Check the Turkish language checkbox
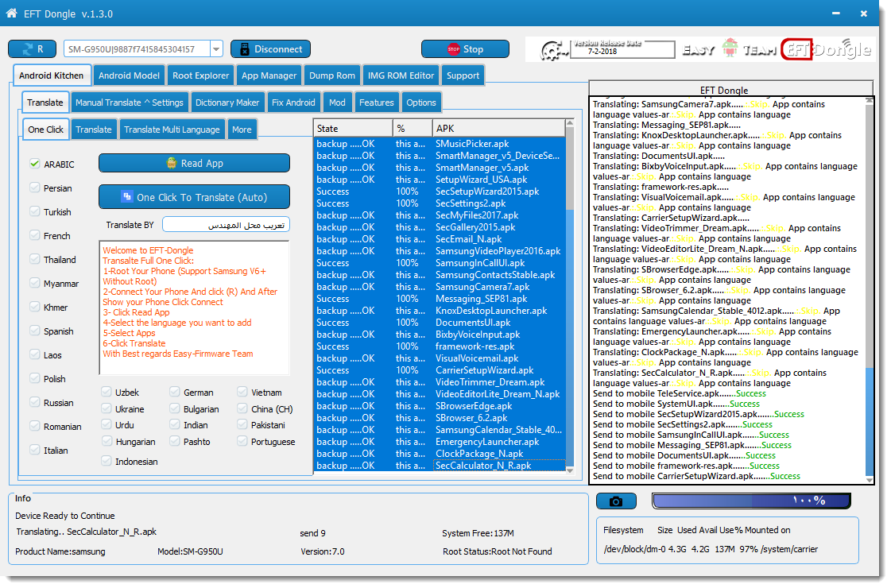The height and width of the screenshot is (588, 891). pyautogui.click(x=35, y=212)
